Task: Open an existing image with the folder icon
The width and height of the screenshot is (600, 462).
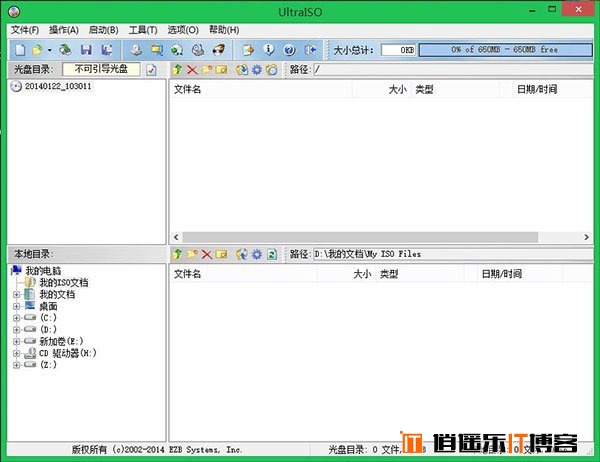Action: click(x=38, y=50)
